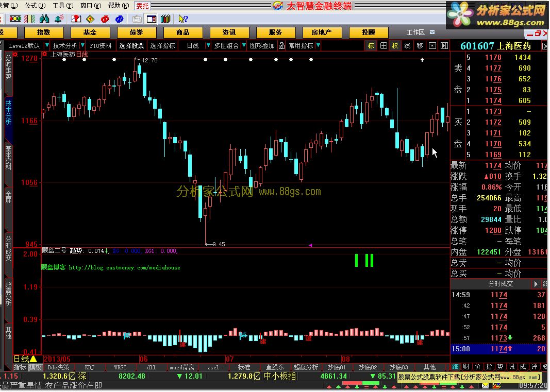Expand the 日线 period dropdown arrow
The height and width of the screenshot is (392, 550).
pos(208,45)
